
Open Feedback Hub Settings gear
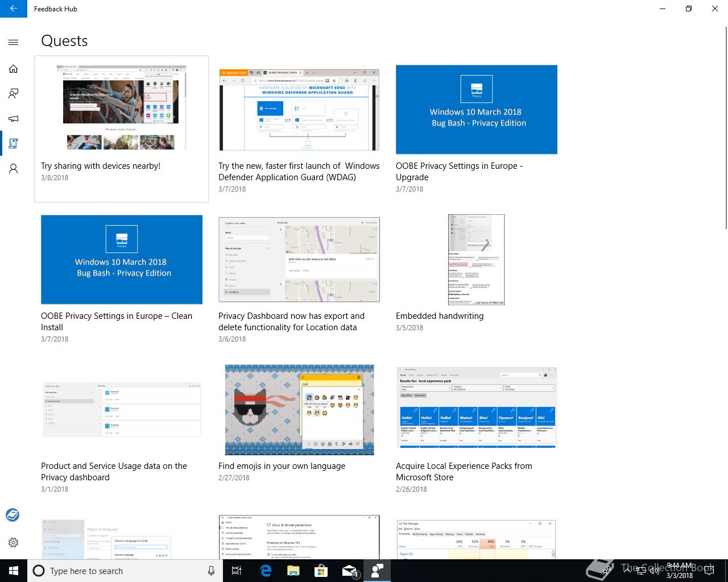(x=14, y=542)
